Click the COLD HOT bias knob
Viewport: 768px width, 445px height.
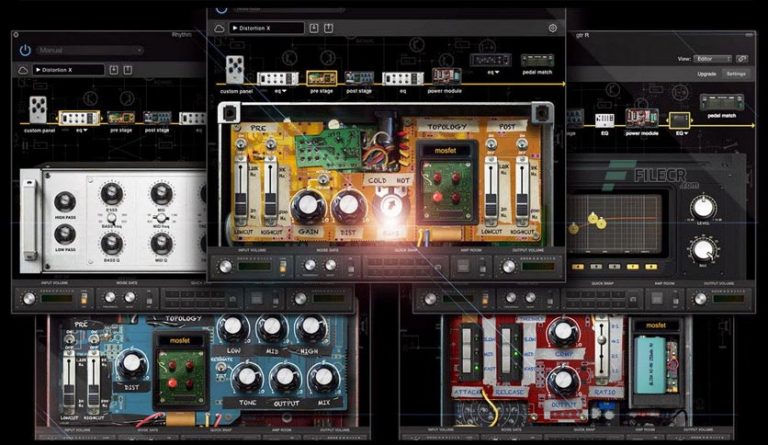(x=390, y=205)
